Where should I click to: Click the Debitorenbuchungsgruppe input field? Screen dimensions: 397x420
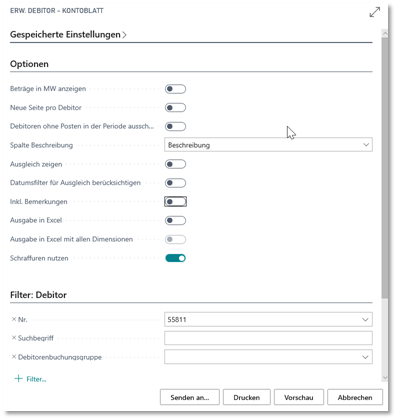268,357
